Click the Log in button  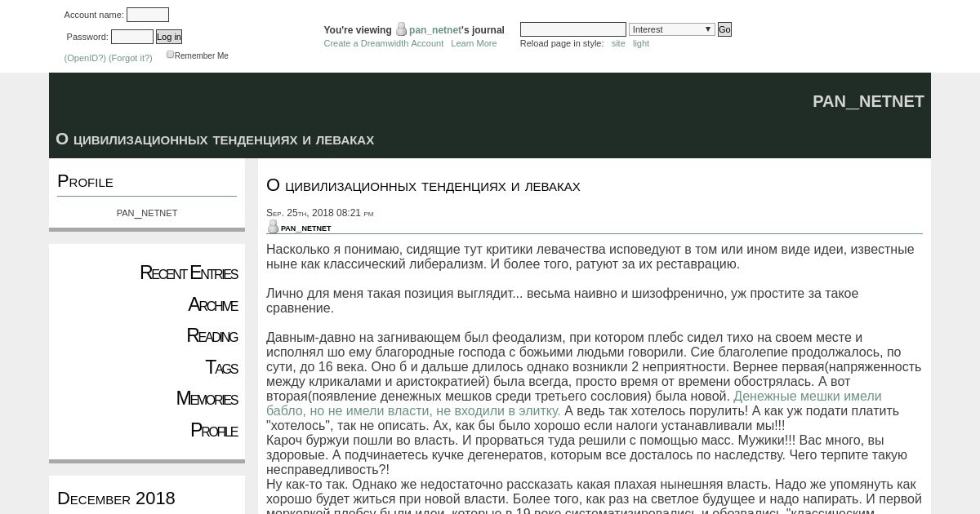coord(169,37)
